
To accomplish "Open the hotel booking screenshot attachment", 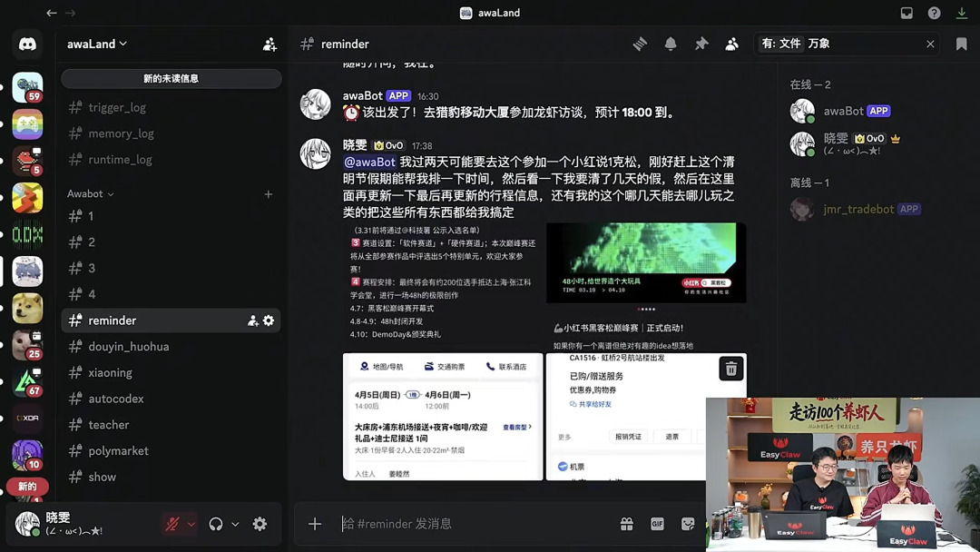I will (x=443, y=417).
